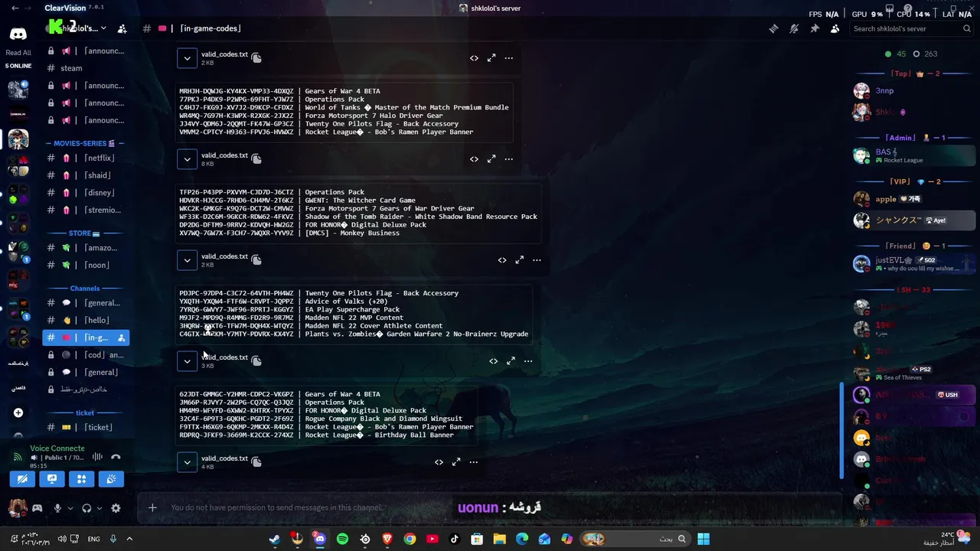This screenshot has width=980, height=551.
Task: Open the Threads icon in channel header
Action: pyautogui.click(x=773, y=28)
